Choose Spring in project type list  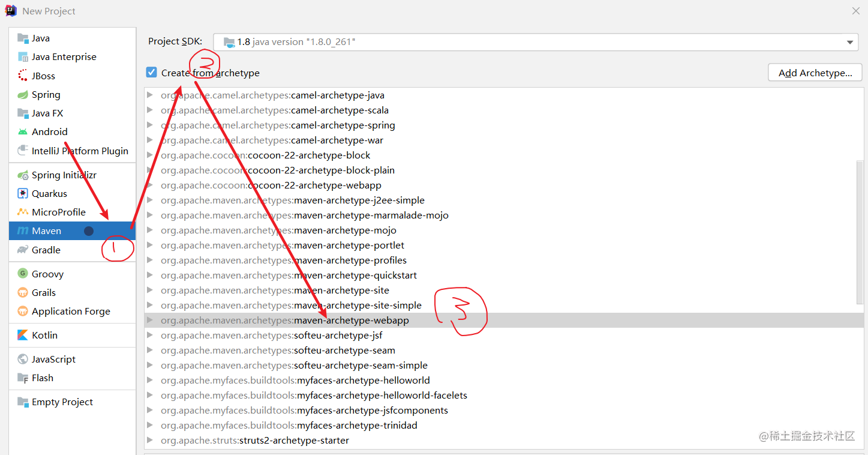point(73,95)
